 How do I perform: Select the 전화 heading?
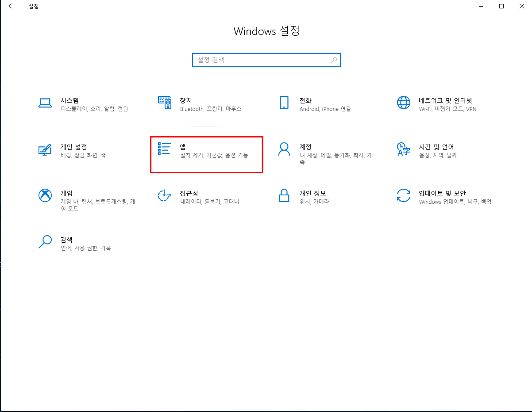pyautogui.click(x=305, y=100)
